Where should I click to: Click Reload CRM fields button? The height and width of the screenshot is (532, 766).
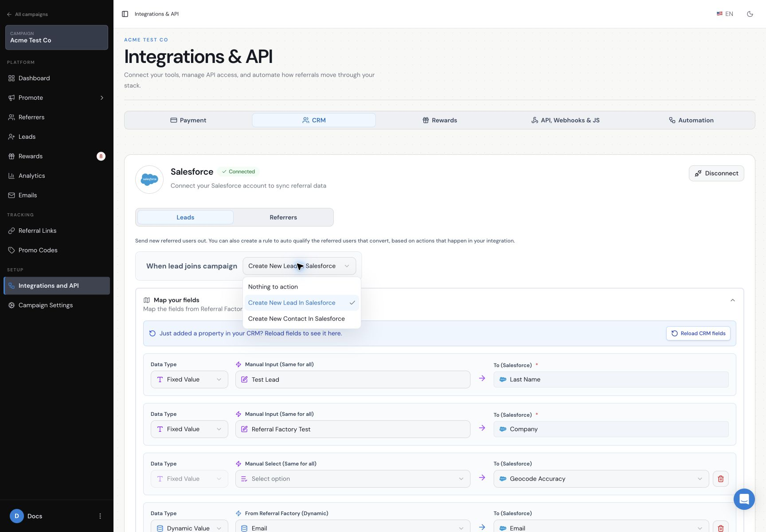698,333
